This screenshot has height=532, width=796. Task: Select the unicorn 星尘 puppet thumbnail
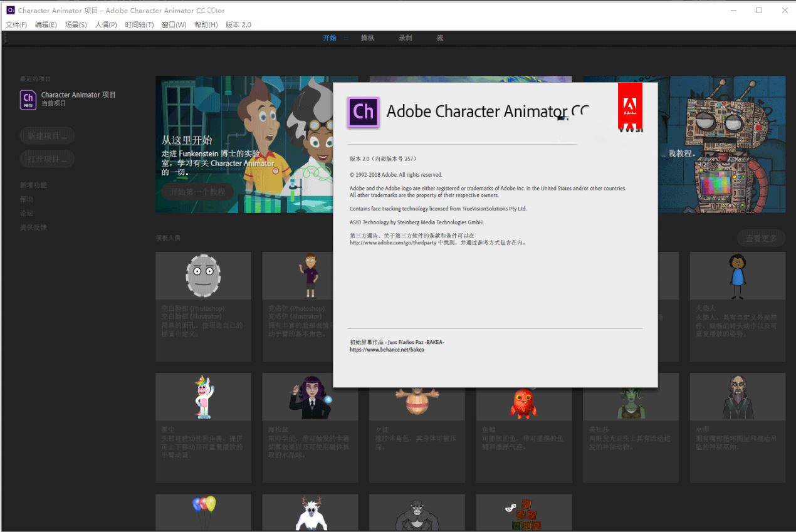(x=203, y=397)
